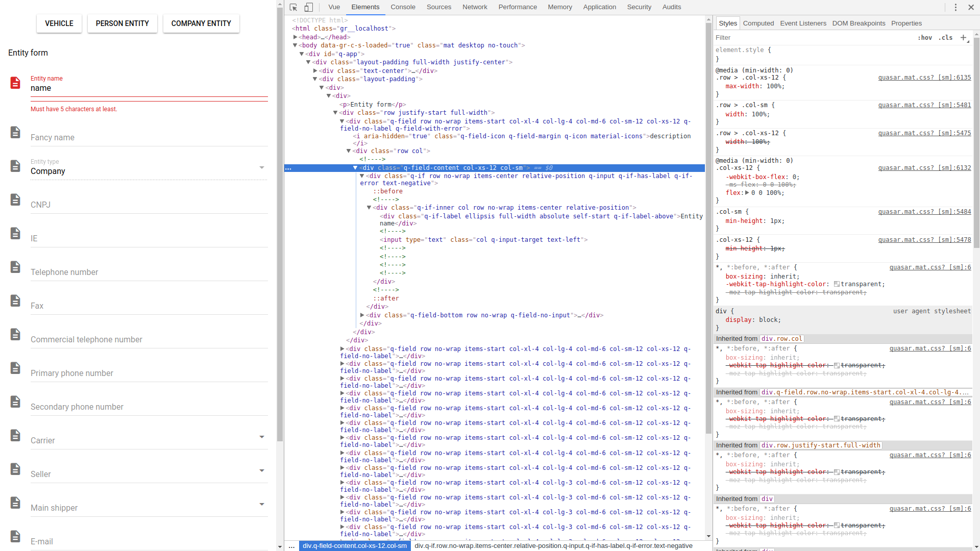Click the transparent color swatch for tap-highlight-color
The image size is (980, 551).
click(836, 284)
